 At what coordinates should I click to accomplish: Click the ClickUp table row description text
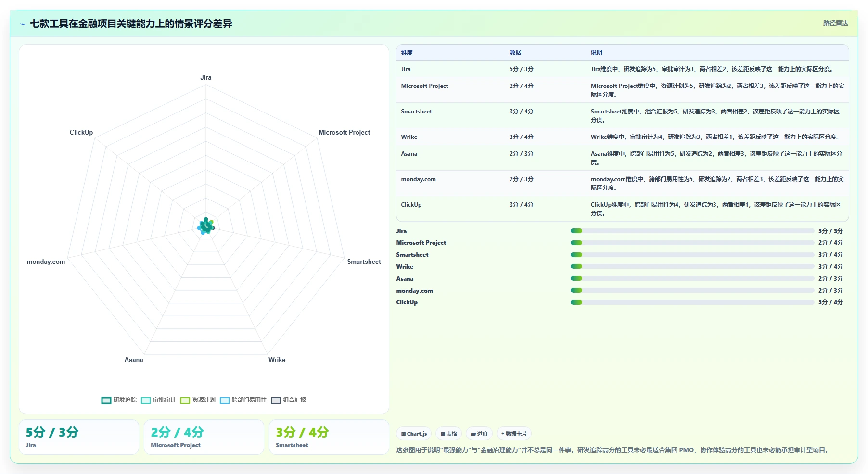(x=716, y=209)
